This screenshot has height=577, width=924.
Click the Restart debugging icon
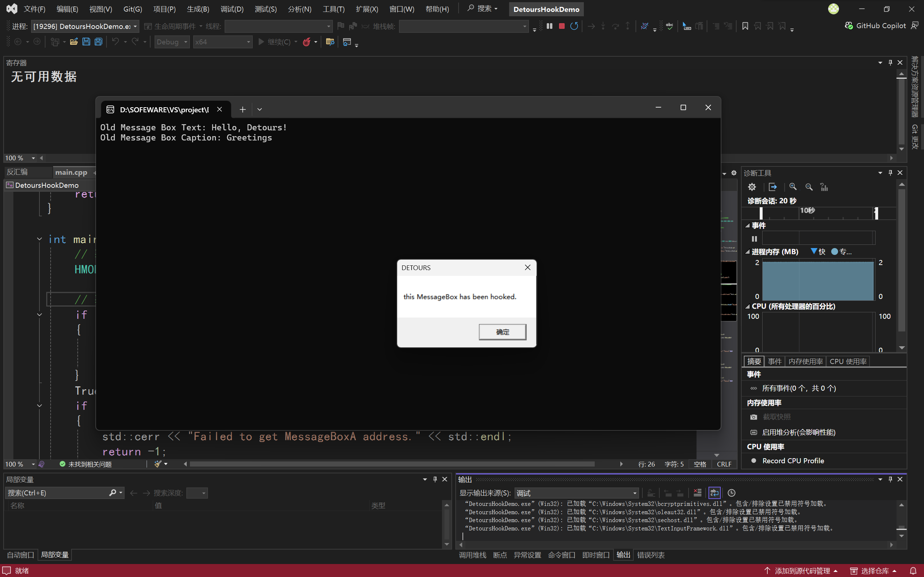pos(574,26)
